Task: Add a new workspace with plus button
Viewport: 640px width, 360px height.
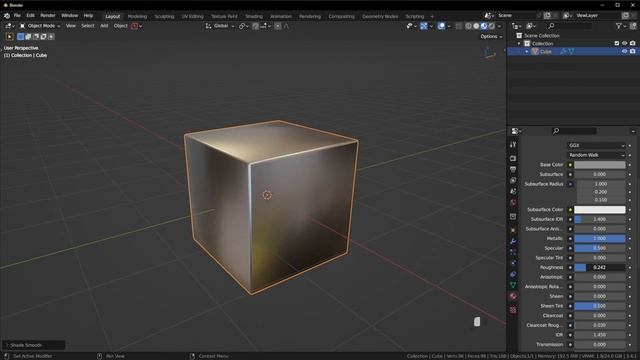Action: coord(432,17)
